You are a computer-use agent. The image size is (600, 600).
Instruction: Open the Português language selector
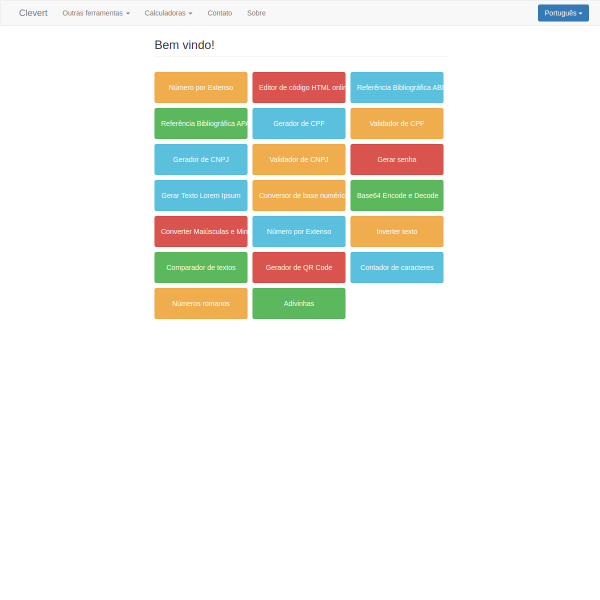(563, 13)
